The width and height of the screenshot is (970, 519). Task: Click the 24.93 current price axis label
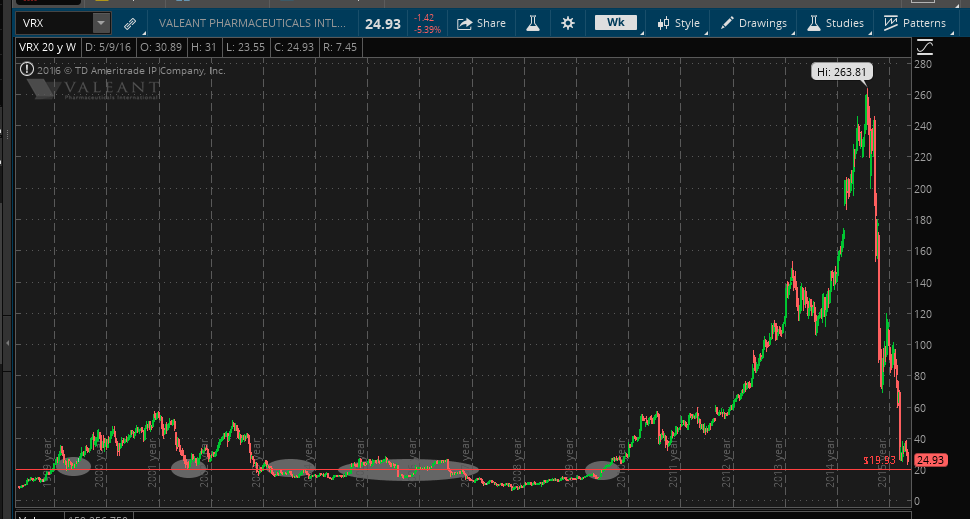coord(929,460)
